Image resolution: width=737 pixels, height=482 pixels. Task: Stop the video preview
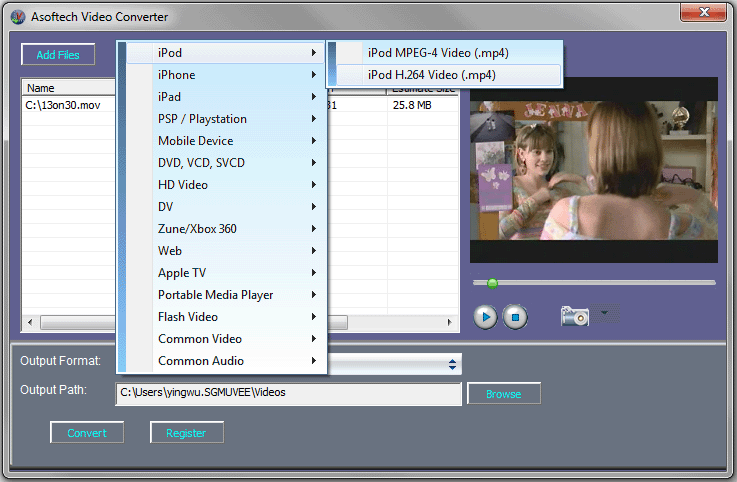[515, 317]
